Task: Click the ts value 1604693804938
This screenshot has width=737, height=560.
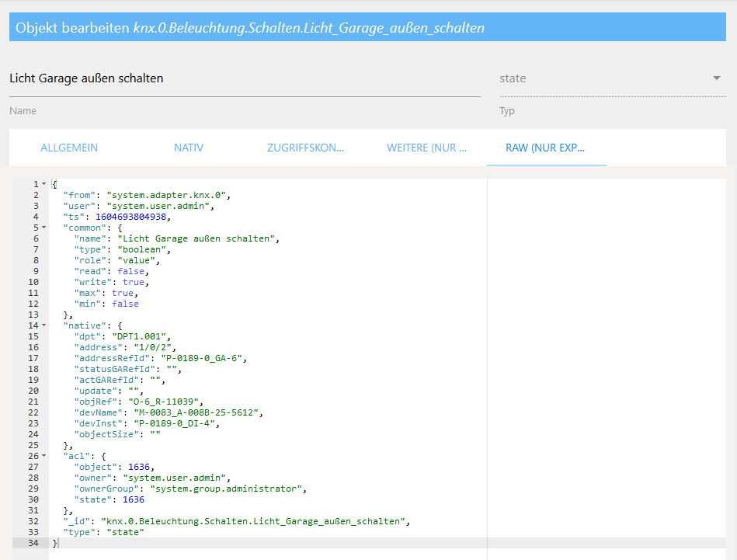Action: tap(130, 217)
